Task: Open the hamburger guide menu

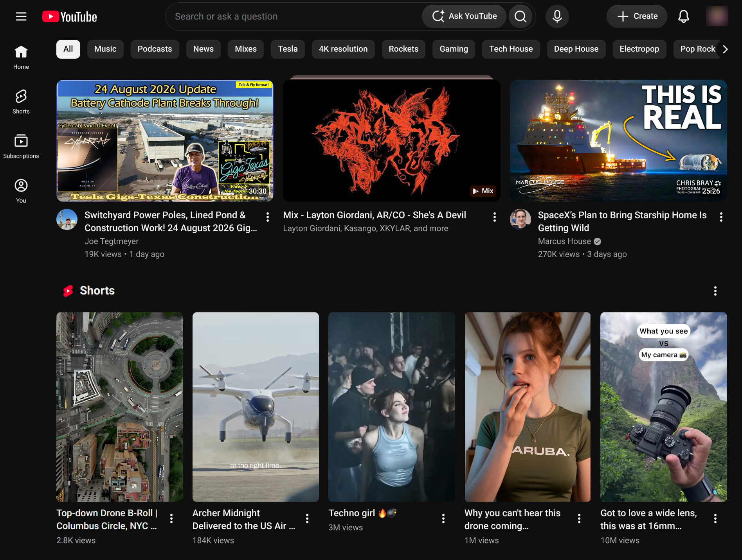Action: (21, 16)
